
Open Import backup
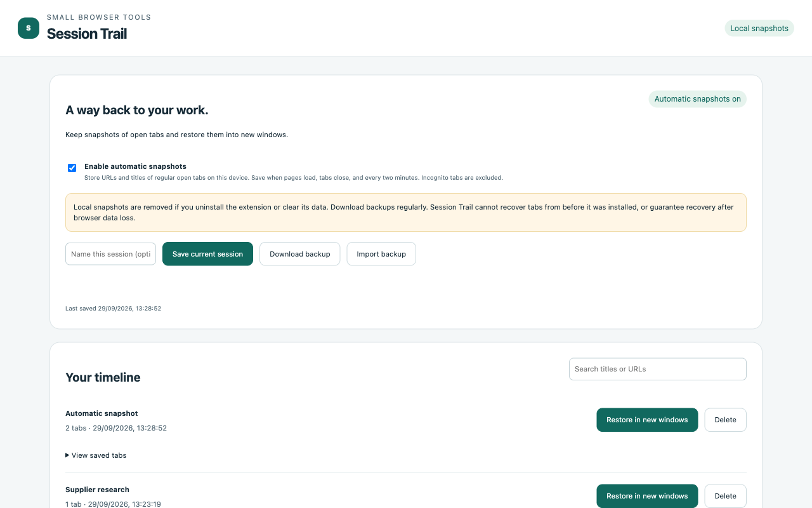[x=381, y=254]
